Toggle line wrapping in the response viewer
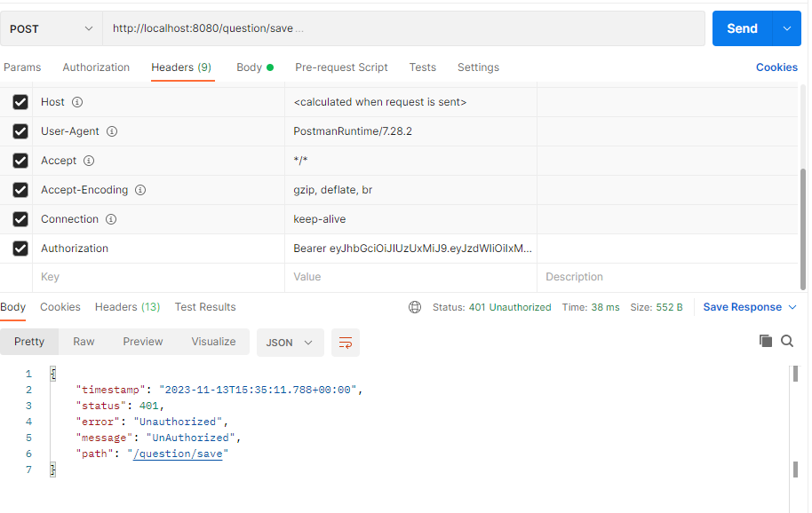This screenshot has width=812, height=513. (345, 340)
